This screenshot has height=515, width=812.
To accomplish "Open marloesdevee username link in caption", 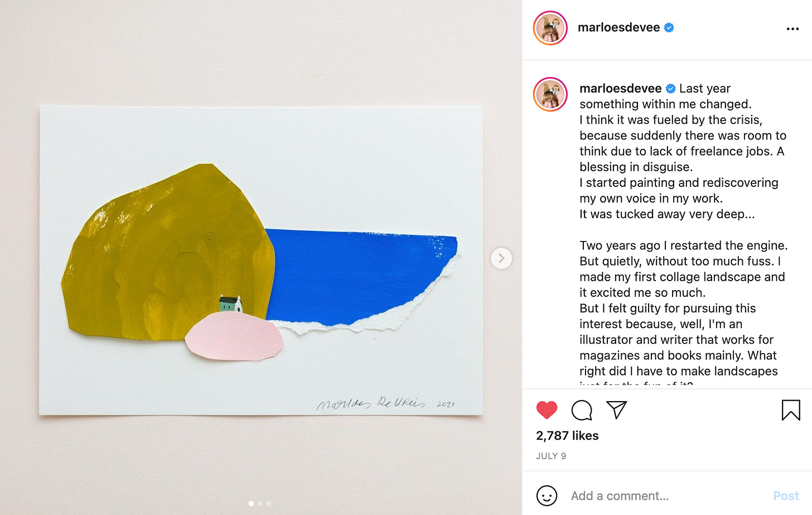I will tap(620, 88).
